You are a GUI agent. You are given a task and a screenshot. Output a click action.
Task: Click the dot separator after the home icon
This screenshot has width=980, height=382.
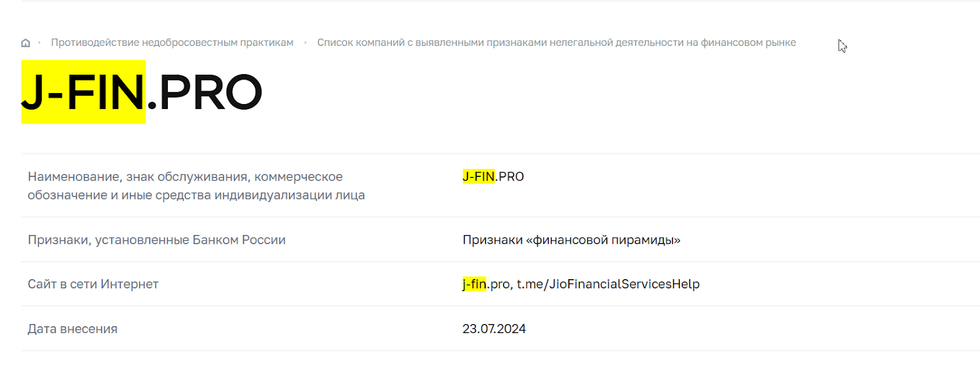[39, 43]
